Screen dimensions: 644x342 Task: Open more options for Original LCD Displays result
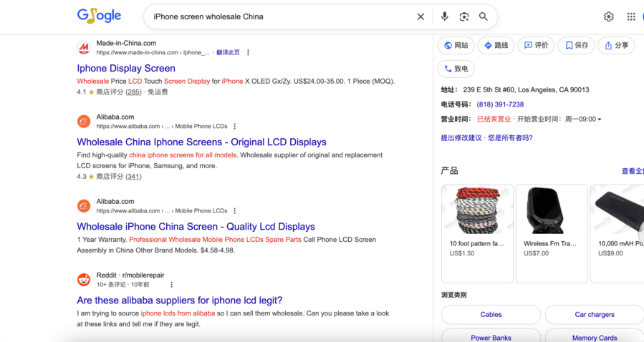point(235,127)
